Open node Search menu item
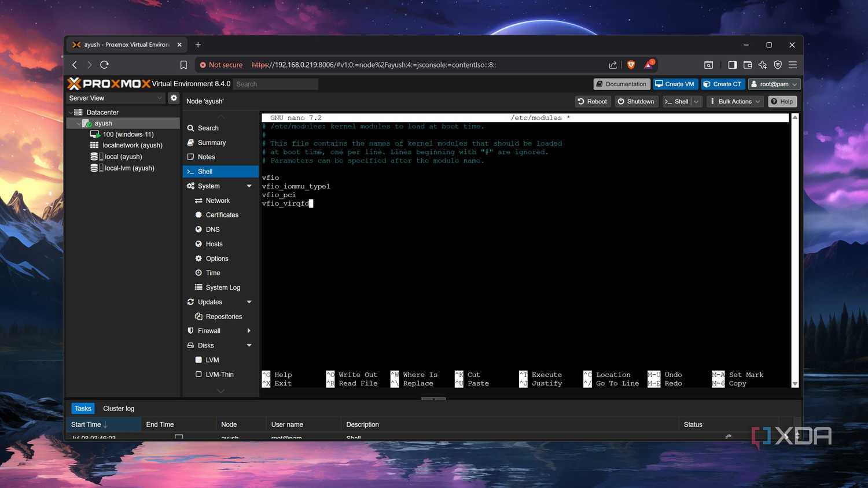868x488 pixels. 220,128
